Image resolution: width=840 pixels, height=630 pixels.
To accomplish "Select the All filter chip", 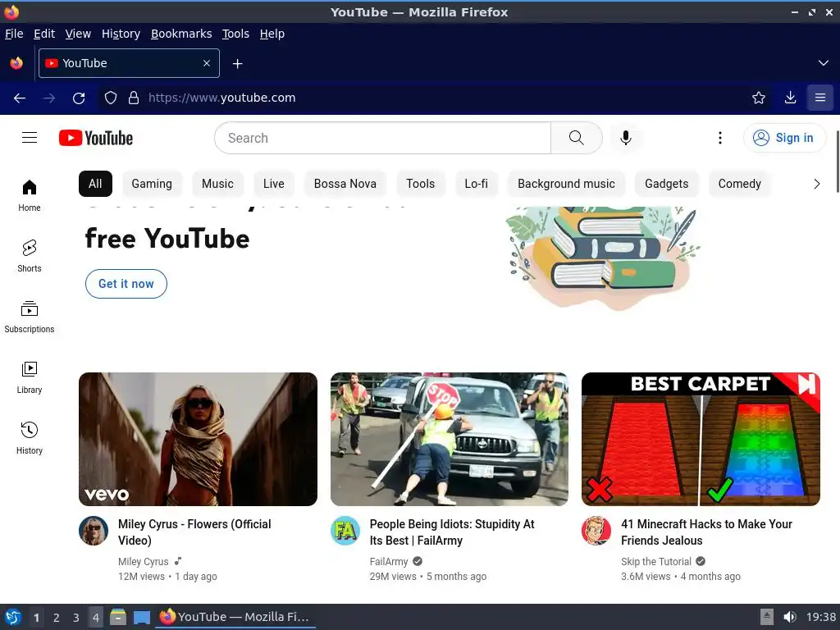I will pyautogui.click(x=95, y=184).
